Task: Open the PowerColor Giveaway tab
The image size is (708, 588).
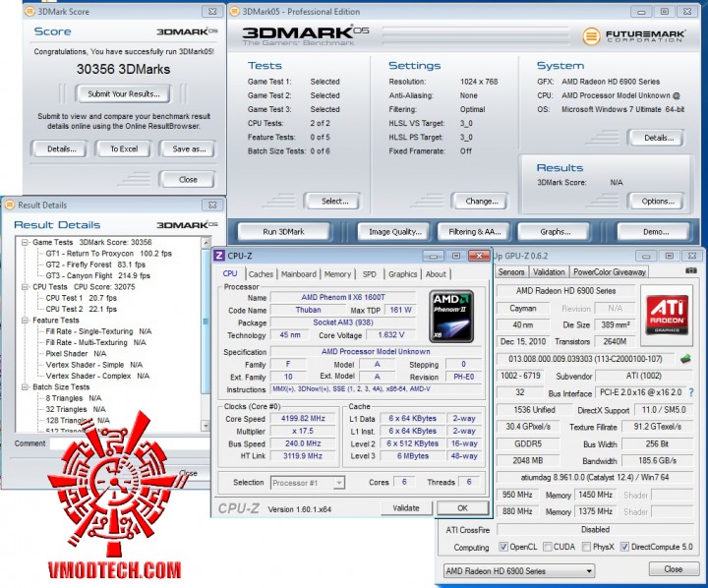Action: point(609,271)
